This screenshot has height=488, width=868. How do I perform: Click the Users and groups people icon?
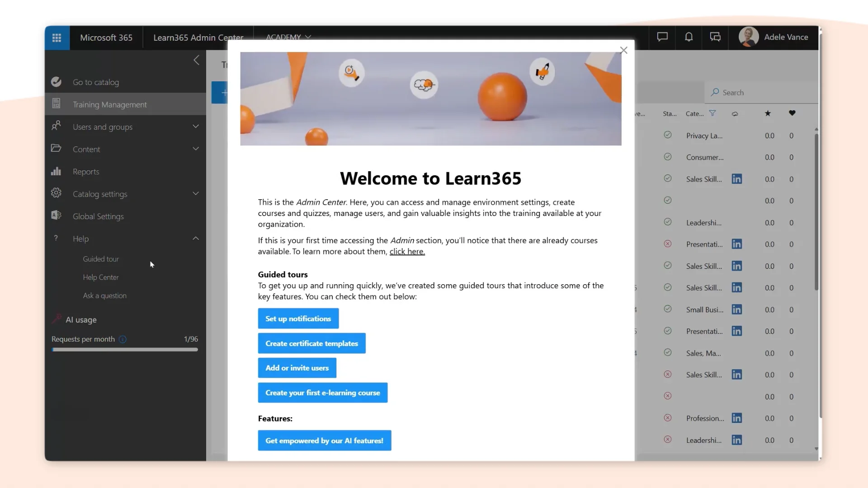coord(56,126)
